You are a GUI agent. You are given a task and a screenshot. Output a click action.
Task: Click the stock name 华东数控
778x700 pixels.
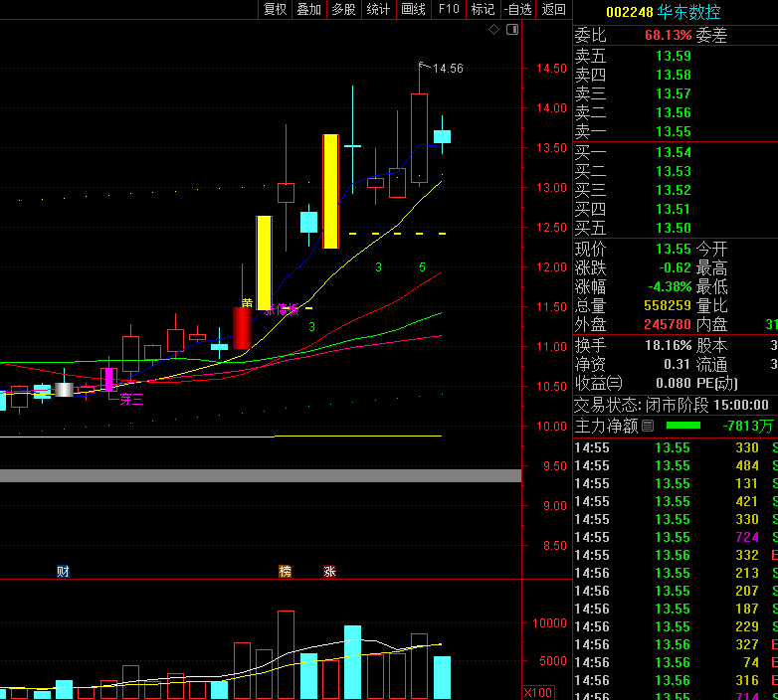688,12
